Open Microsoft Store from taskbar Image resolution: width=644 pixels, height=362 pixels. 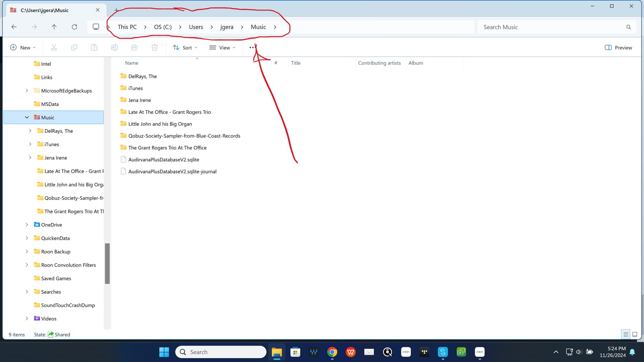295,352
